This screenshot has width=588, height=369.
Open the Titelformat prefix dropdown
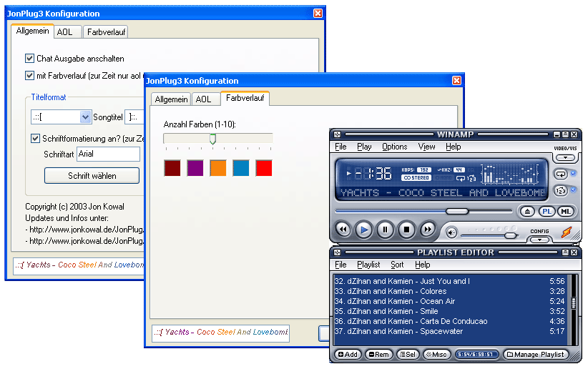(x=86, y=117)
